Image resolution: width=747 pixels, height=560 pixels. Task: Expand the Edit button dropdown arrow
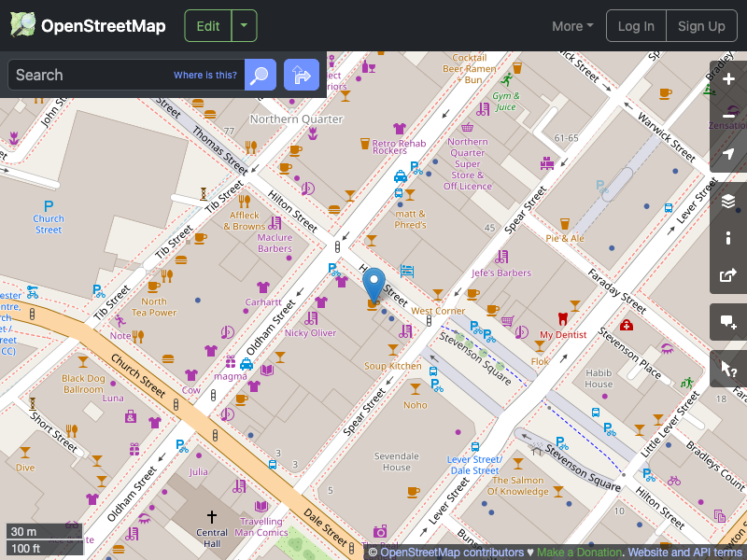pos(244,25)
